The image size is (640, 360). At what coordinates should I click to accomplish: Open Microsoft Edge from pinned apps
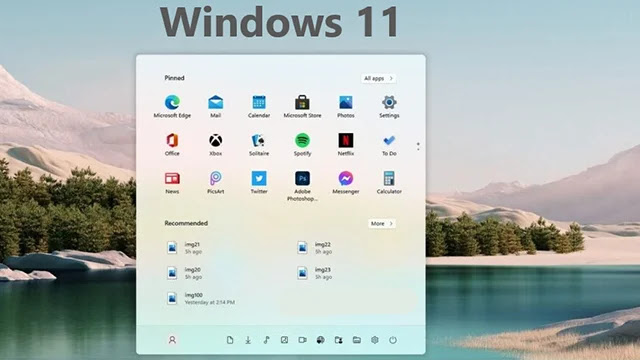click(x=172, y=106)
